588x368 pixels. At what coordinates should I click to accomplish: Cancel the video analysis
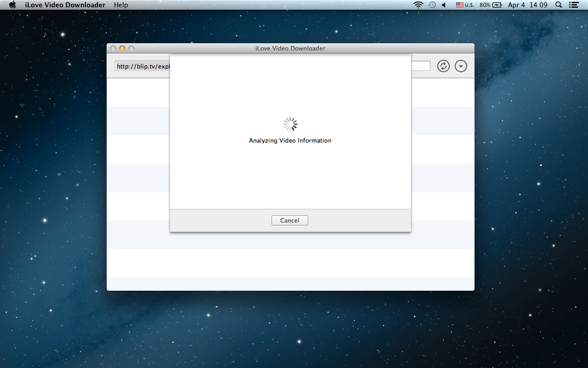pos(289,220)
